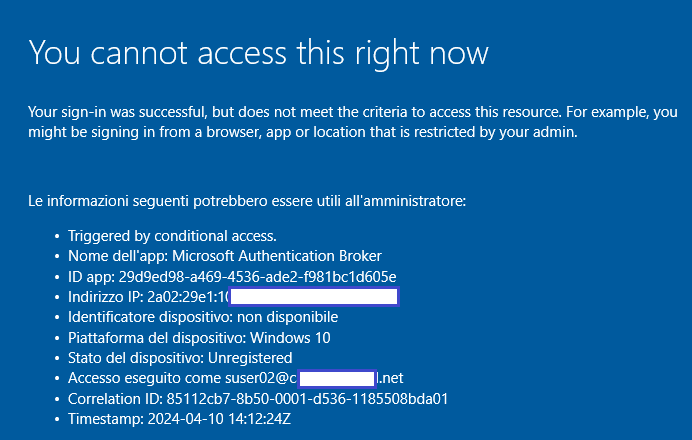Click the Correlation ID value
The image size is (692, 440).
(x=307, y=399)
